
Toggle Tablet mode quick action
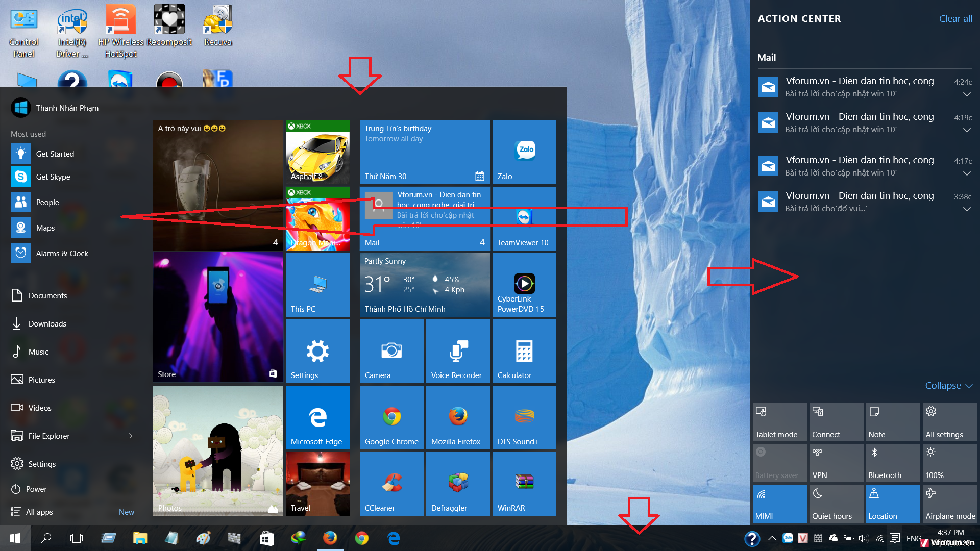pyautogui.click(x=779, y=422)
